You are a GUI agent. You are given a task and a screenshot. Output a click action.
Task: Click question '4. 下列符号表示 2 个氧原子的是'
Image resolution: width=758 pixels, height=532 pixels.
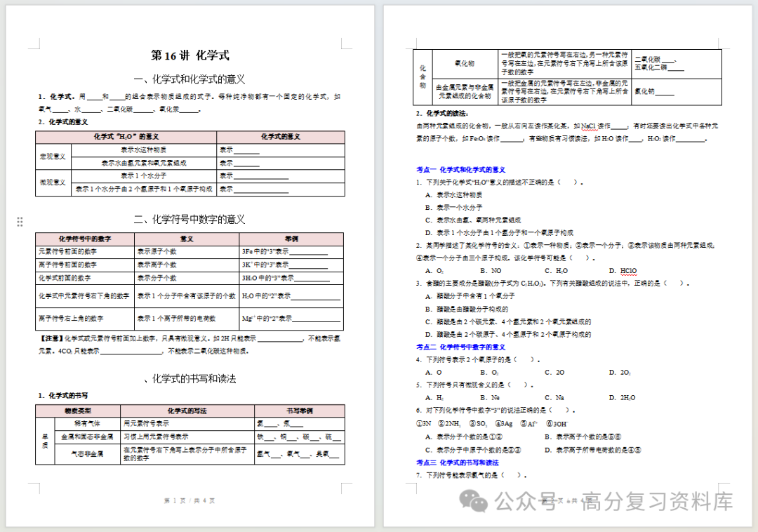(x=478, y=359)
